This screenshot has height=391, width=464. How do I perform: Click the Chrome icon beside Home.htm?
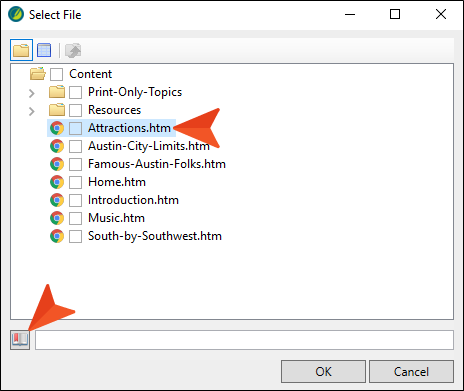[57, 182]
